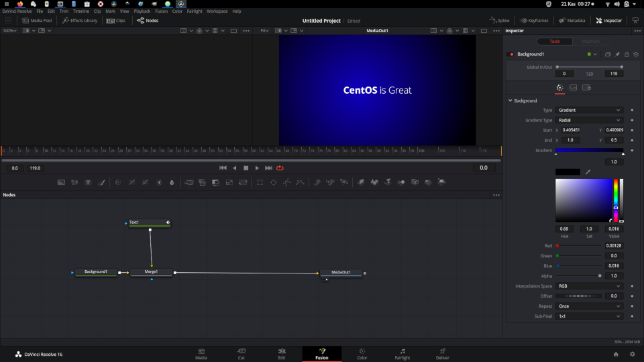Add a Polygon mask tool
Image resolution: width=644 pixels, height=362 pixels.
coord(287,182)
